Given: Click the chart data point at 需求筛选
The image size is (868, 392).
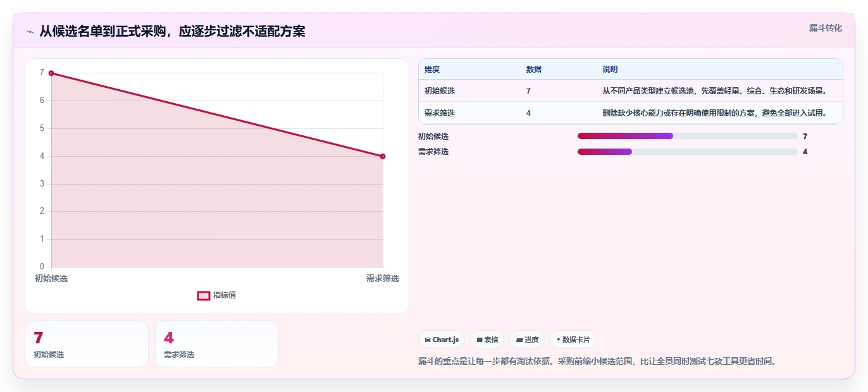Looking at the screenshot, I should [383, 156].
